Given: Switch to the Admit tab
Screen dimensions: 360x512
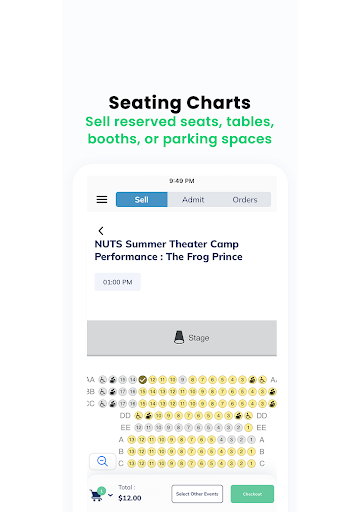Looking at the screenshot, I should [193, 200].
